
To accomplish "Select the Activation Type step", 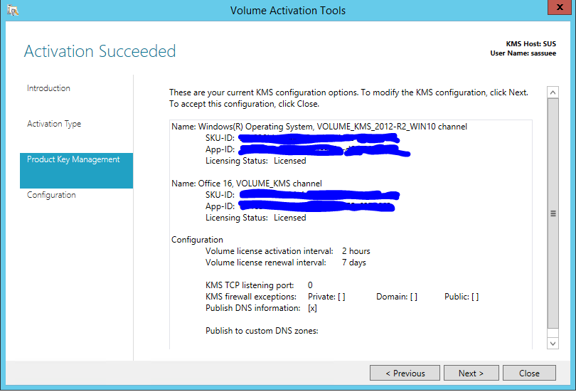I will tap(54, 124).
